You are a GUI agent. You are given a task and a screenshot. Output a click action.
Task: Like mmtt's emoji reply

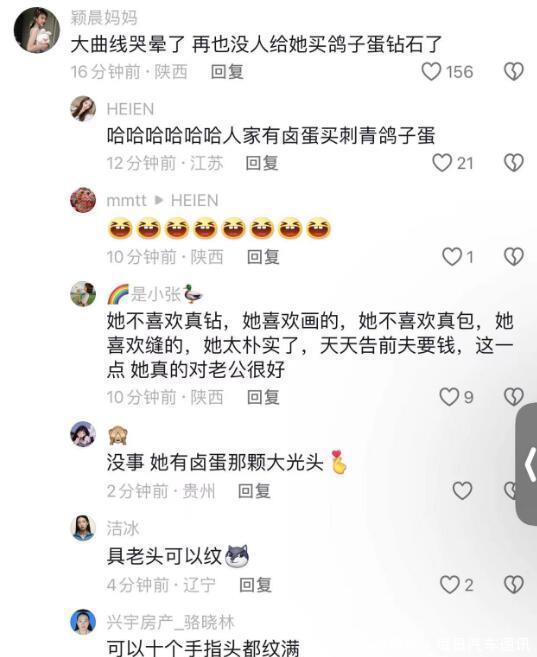(x=452, y=256)
